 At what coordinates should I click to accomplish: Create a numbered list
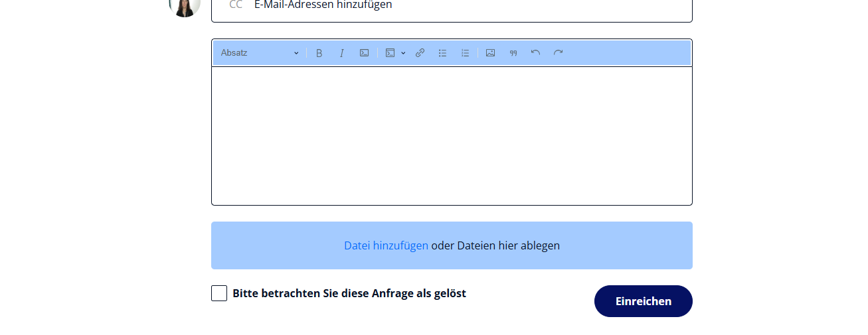(x=465, y=53)
